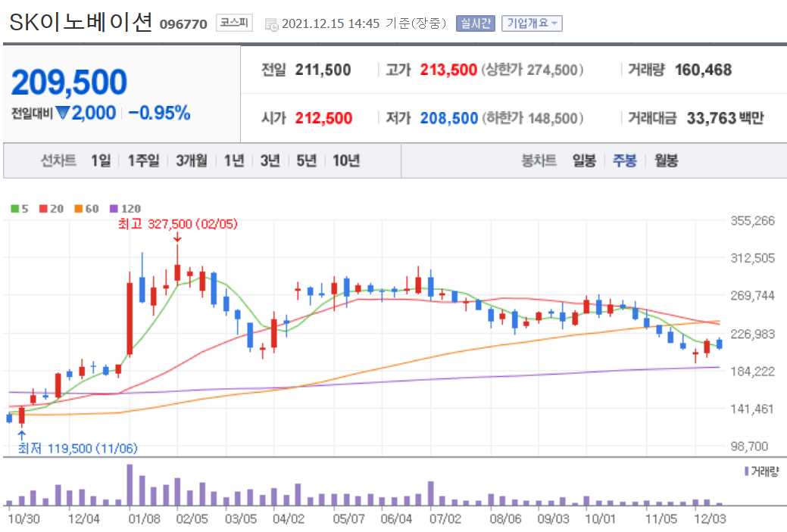787x532 pixels.
Task: Click the purple 거래량 legend icon
Action: click(x=745, y=471)
